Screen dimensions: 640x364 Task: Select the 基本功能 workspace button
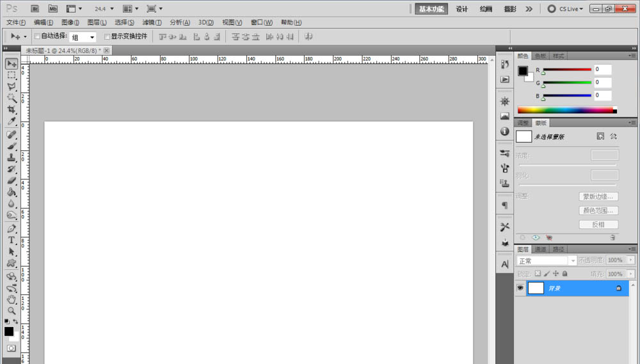(431, 8)
